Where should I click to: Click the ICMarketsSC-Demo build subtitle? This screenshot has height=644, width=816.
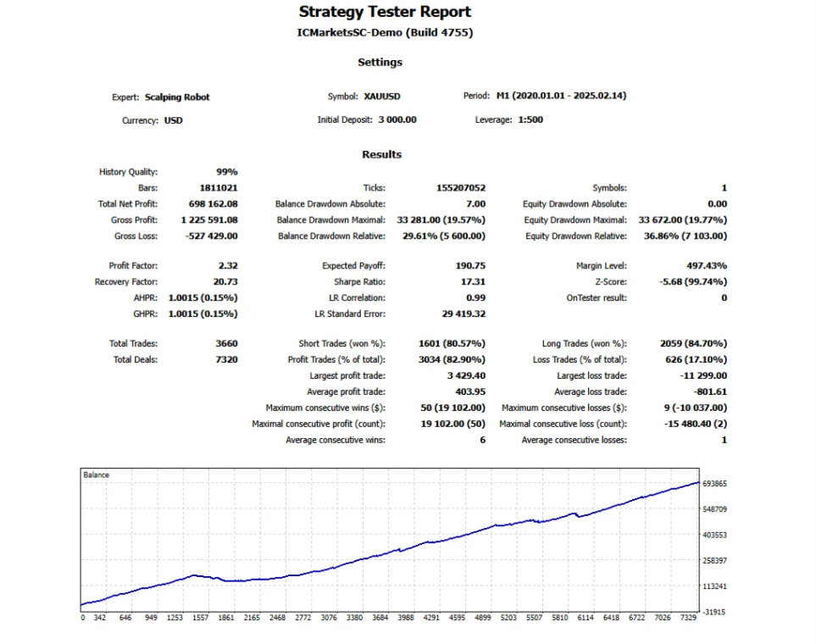tap(383, 33)
